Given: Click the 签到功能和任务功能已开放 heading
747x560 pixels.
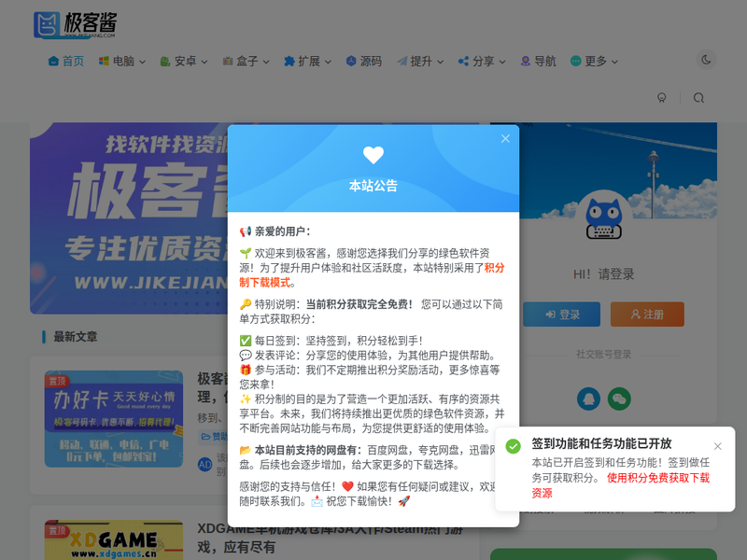Looking at the screenshot, I should coord(601,443).
